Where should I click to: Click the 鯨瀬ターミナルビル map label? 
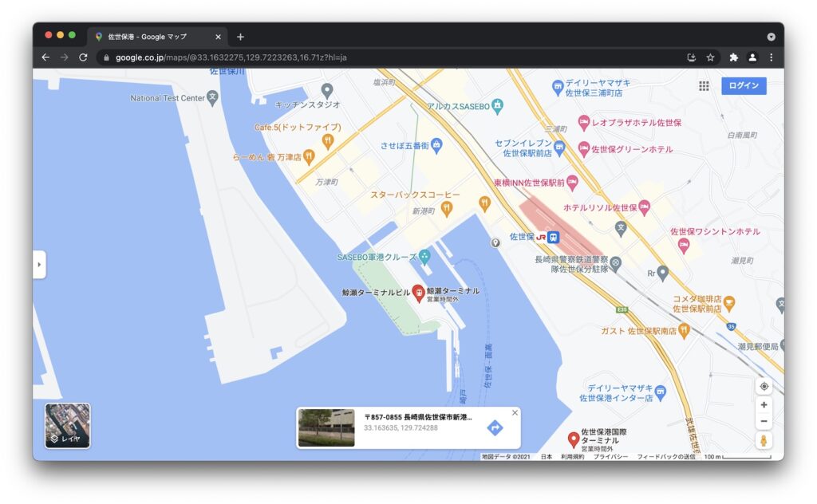tap(376, 293)
